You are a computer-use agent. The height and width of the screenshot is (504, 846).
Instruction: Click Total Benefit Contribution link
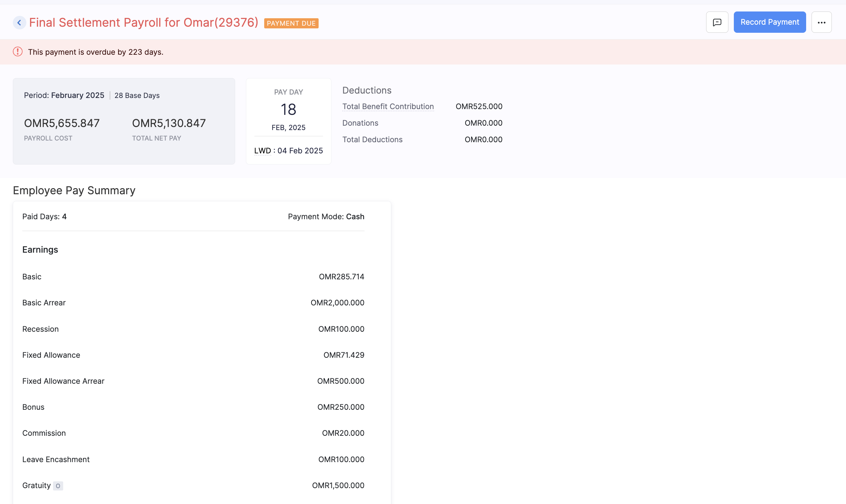[x=388, y=107]
